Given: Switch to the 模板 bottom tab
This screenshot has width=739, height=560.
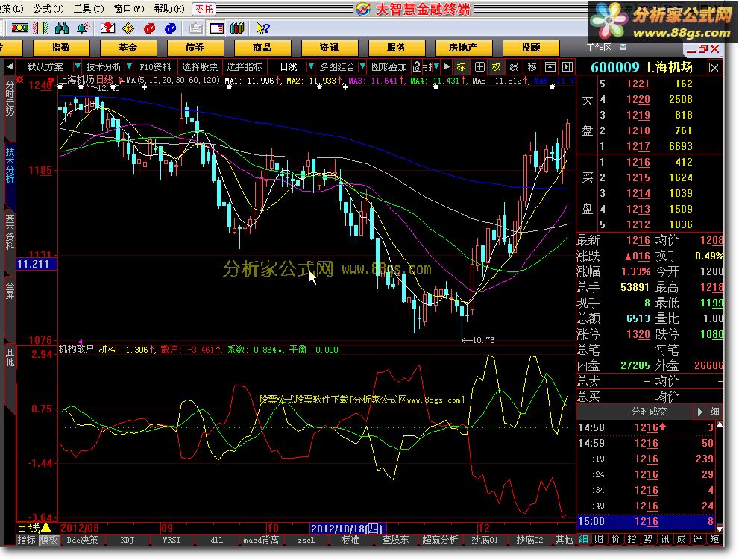Looking at the screenshot, I should pyautogui.click(x=48, y=540).
